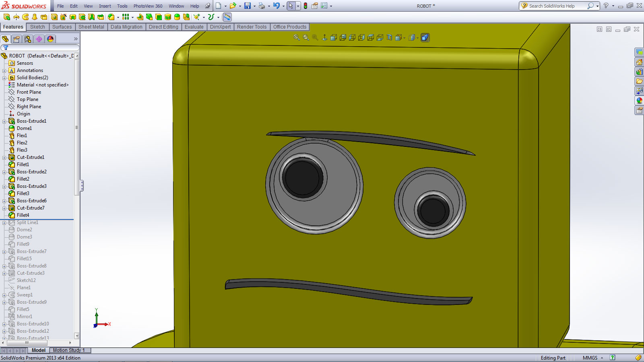The height and width of the screenshot is (362, 644).
Task: Switch to the Sketch tab
Action: coord(37,27)
